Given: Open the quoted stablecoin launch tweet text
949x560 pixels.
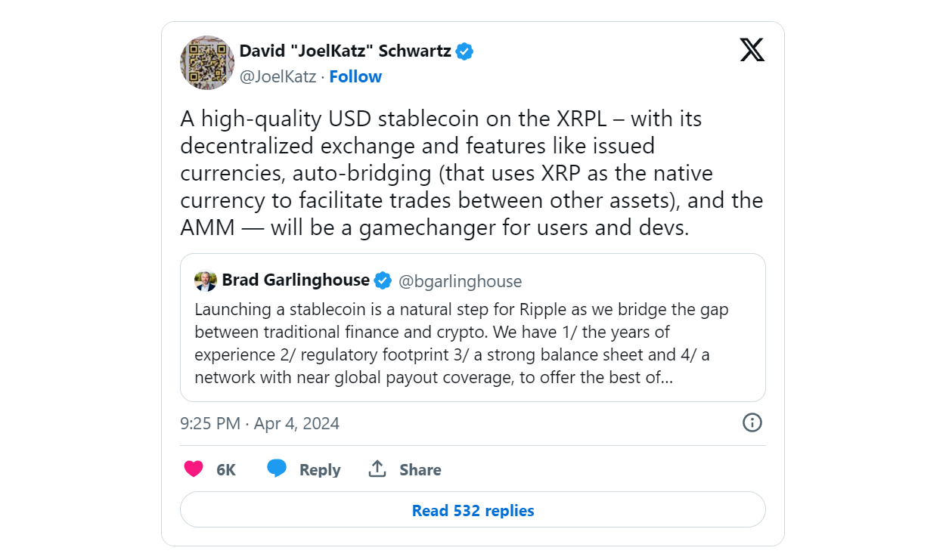Looking at the screenshot, I should click(461, 343).
